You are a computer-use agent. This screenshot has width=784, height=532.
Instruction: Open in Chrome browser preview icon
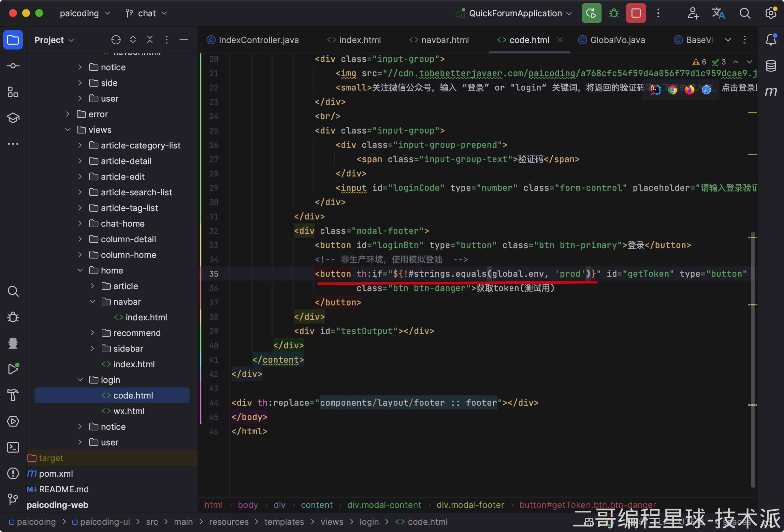[x=672, y=90]
